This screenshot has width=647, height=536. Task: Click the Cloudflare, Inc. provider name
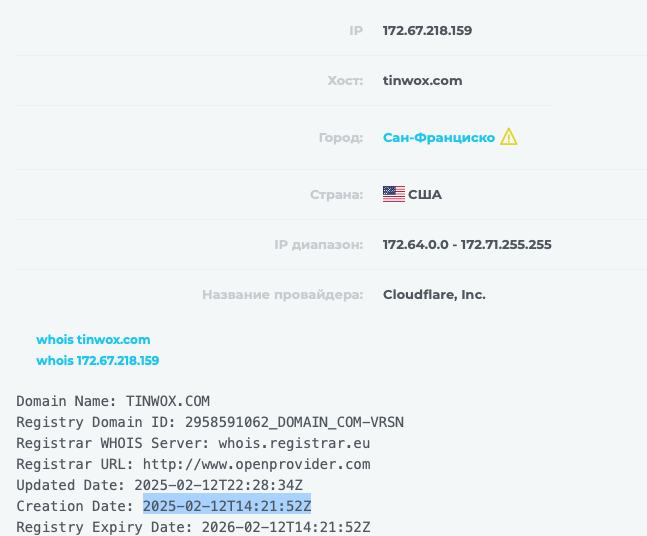click(434, 295)
